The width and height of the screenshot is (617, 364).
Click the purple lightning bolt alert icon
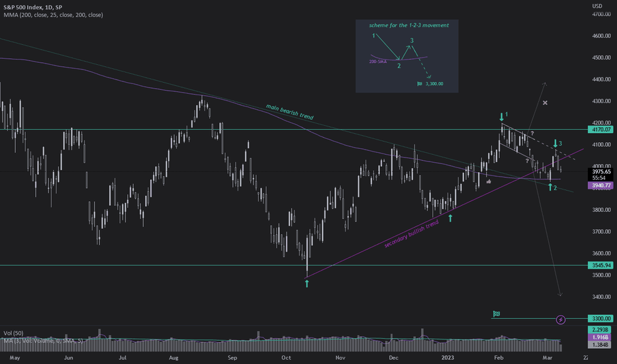click(560, 320)
